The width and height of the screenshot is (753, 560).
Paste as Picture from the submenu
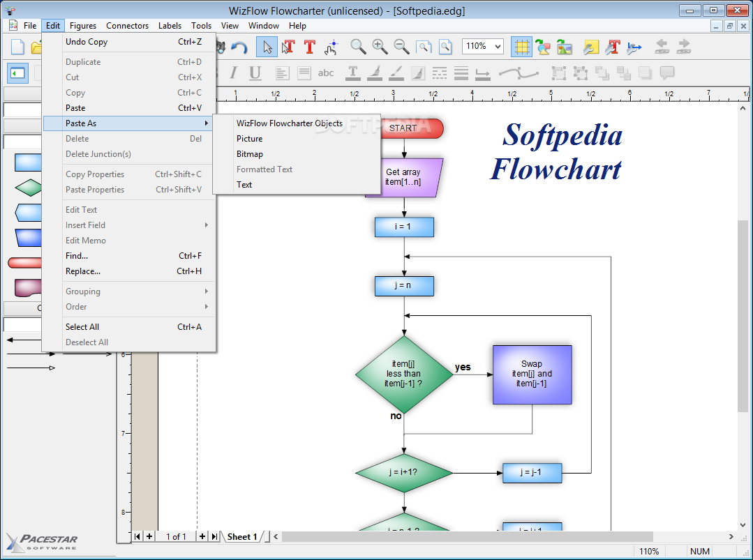click(297, 139)
